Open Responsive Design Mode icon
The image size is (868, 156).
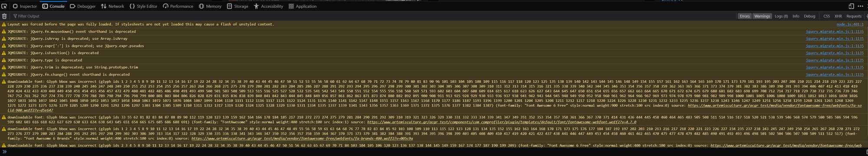(x=851, y=6)
